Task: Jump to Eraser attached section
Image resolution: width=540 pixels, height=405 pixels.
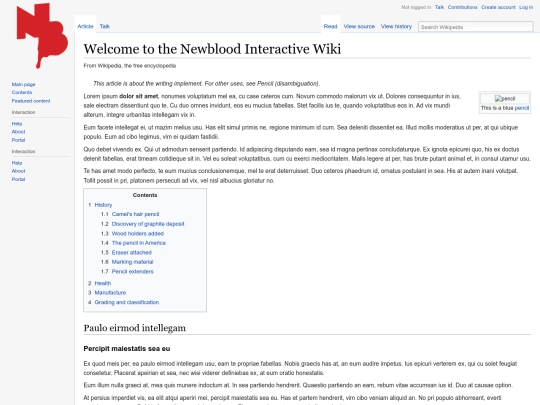Action: coord(132,252)
